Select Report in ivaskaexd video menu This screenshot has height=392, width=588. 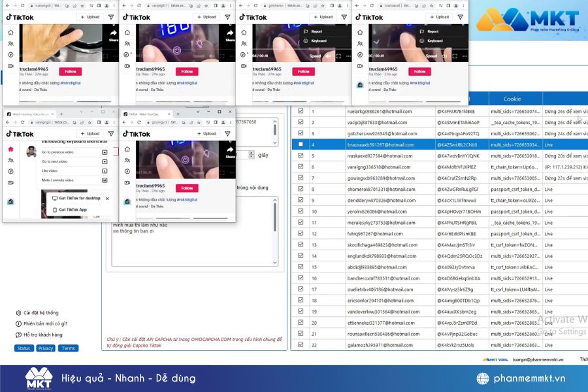pos(430,31)
